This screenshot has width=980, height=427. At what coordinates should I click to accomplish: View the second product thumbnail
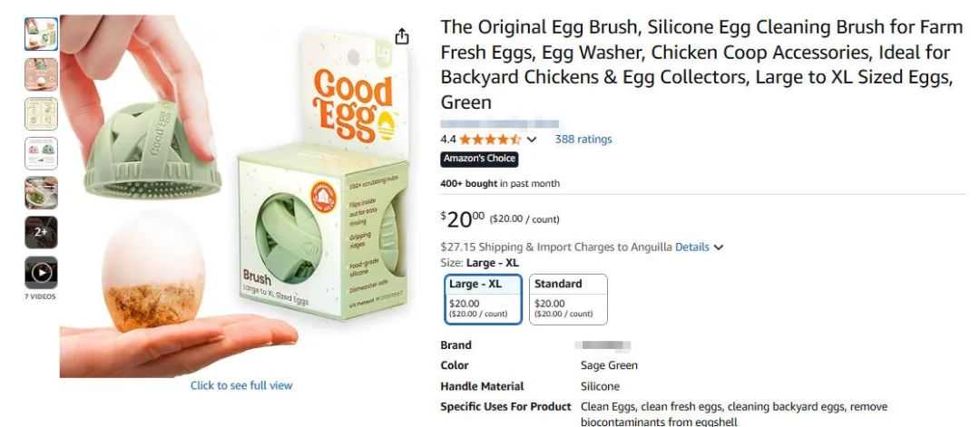point(41,74)
